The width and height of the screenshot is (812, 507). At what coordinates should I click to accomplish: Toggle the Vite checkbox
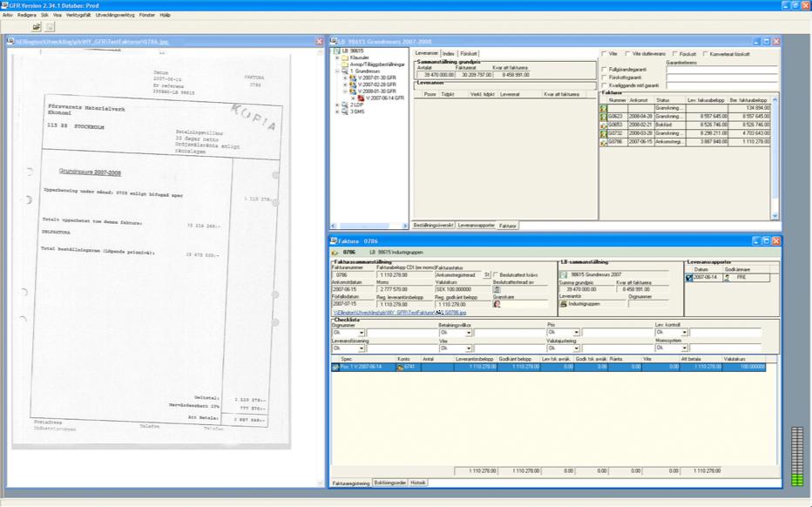click(604, 53)
